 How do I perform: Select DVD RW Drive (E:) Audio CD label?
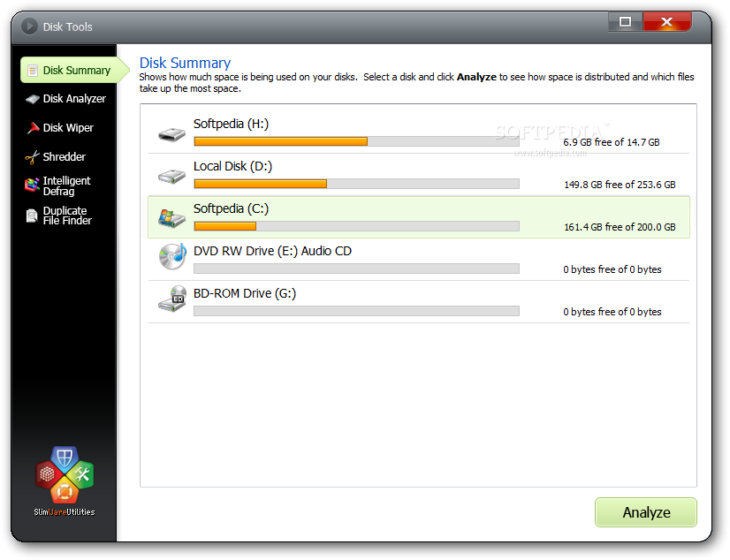pyautogui.click(x=272, y=251)
